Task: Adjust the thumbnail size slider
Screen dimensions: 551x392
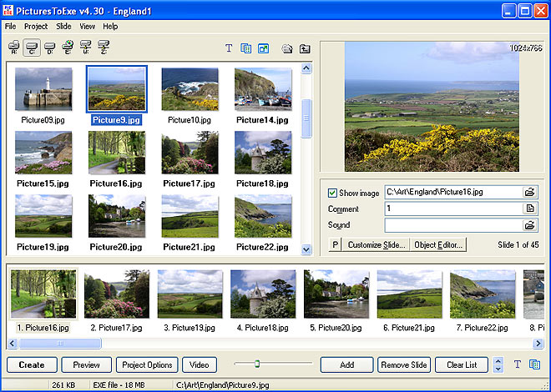Action: tap(257, 364)
